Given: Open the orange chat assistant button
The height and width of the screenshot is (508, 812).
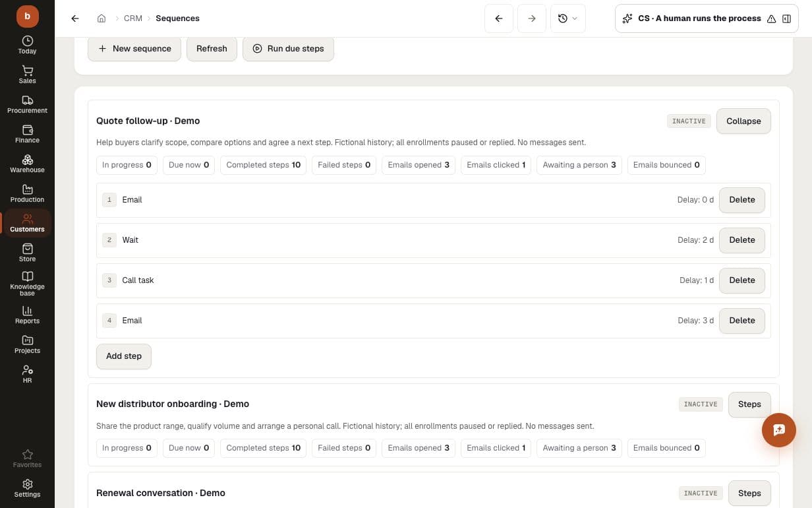Looking at the screenshot, I should pyautogui.click(x=779, y=430).
